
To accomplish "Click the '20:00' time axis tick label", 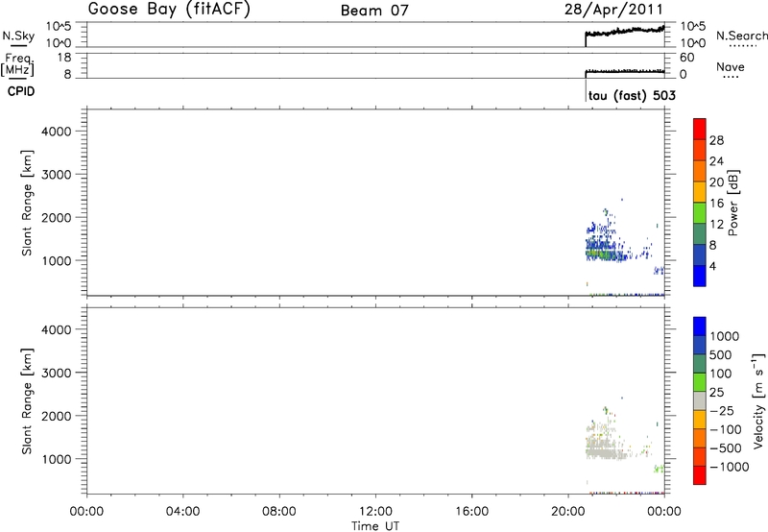I will [x=568, y=512].
